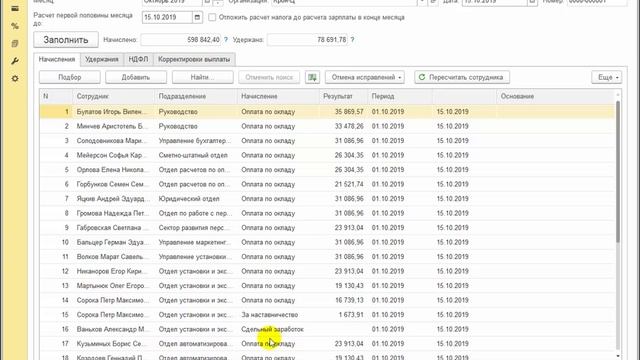640x360 pixels.
Task: Click 'Юридический отдел' department cell
Action: pos(196,199)
